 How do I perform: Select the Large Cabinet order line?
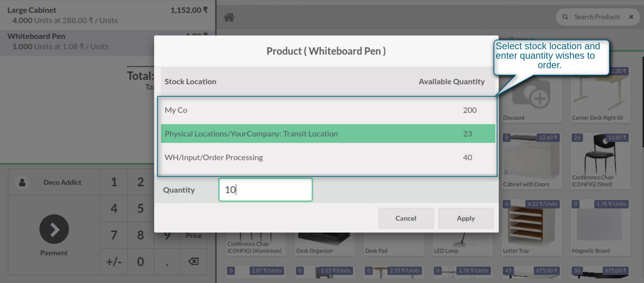[107, 15]
